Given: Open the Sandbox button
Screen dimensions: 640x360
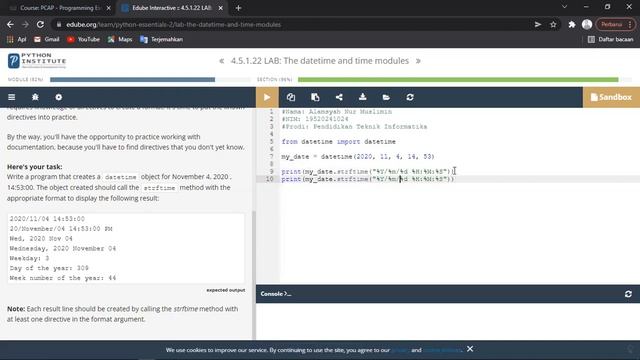Looking at the screenshot, I should coord(611,97).
